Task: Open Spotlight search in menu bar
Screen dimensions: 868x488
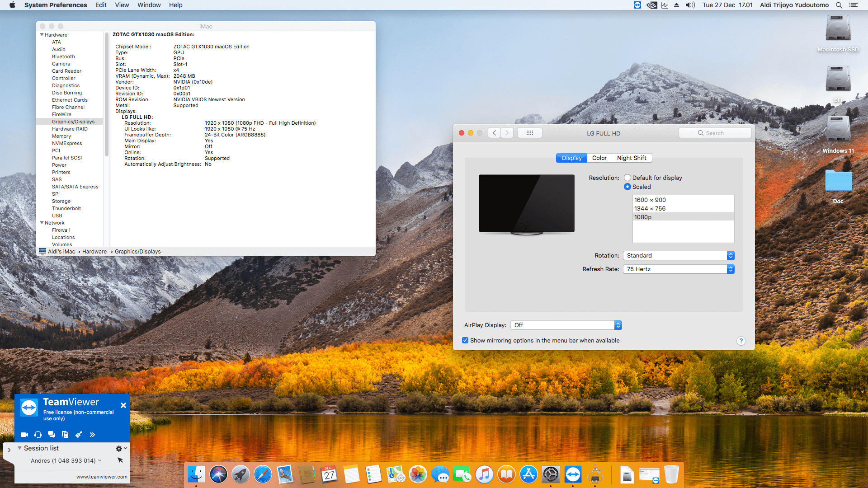Action: [839, 5]
